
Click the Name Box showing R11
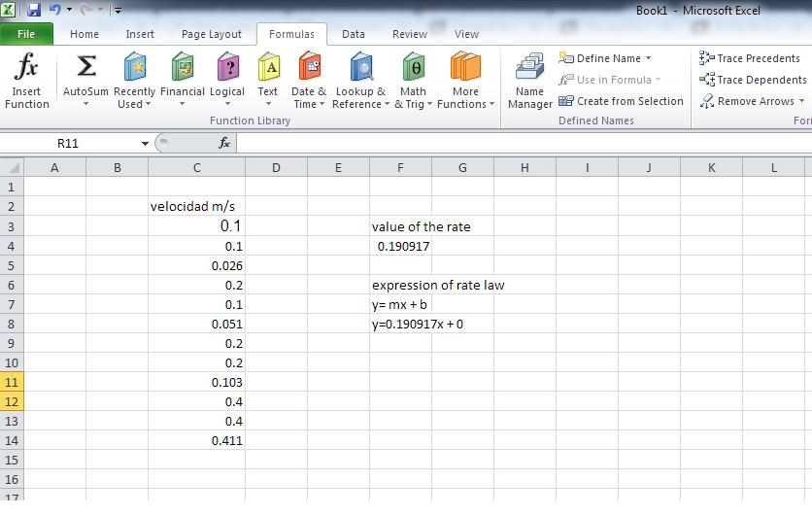click(68, 144)
